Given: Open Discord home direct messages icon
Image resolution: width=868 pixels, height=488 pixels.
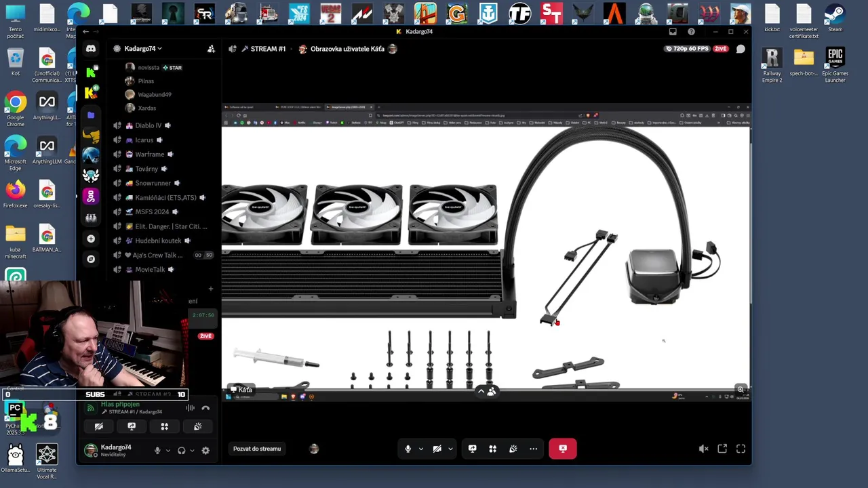Looking at the screenshot, I should tap(91, 49).
